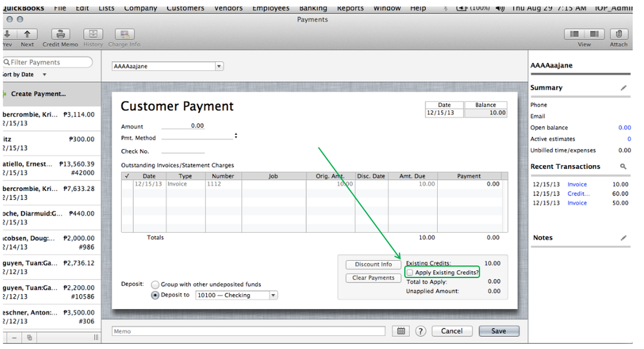The height and width of the screenshot is (349, 644).
Task: Select the ₱13,560.39 #42000 payment entry
Action: [x=50, y=168]
